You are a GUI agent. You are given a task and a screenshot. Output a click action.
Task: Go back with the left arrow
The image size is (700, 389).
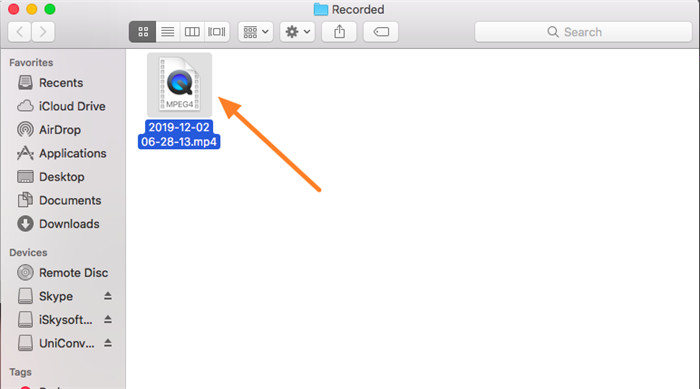click(20, 32)
